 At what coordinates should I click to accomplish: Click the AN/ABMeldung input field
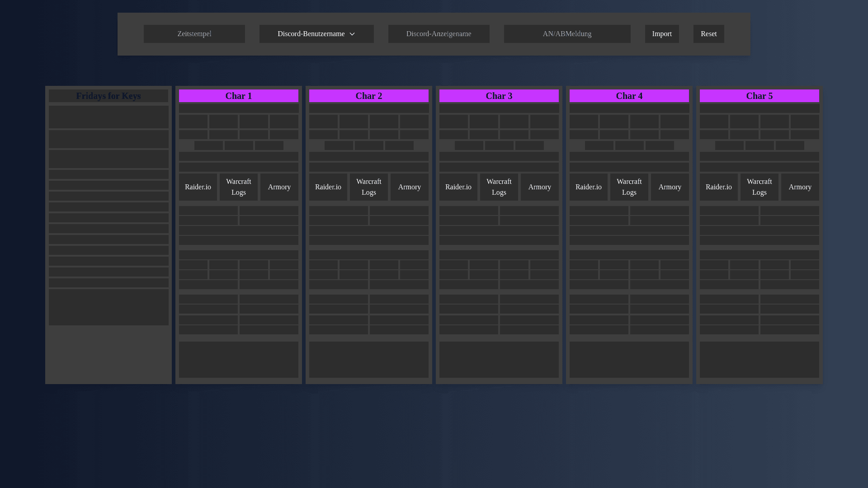point(567,33)
